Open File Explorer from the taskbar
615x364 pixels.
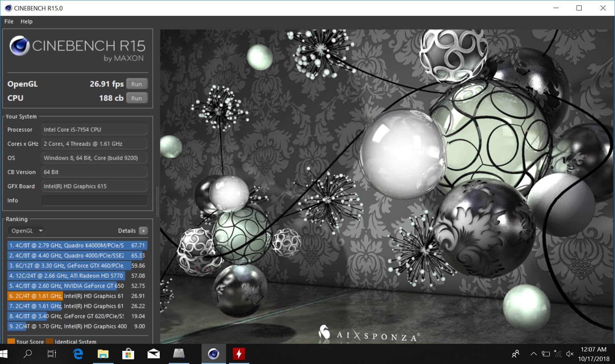tap(103, 354)
